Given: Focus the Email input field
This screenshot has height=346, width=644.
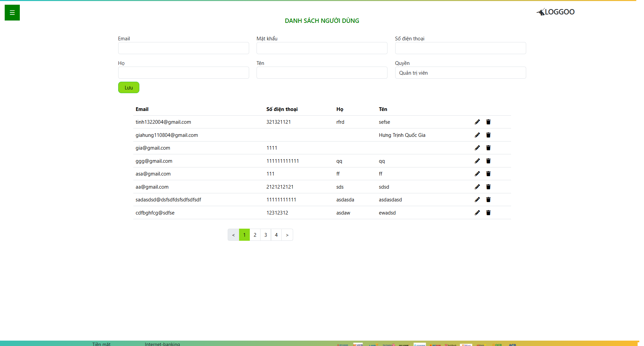Looking at the screenshot, I should [x=183, y=48].
